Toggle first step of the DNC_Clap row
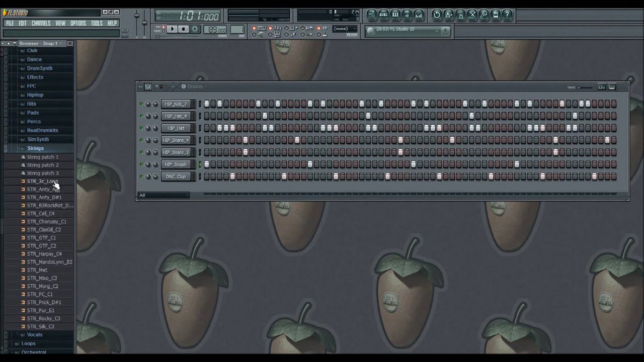 pos(207,176)
